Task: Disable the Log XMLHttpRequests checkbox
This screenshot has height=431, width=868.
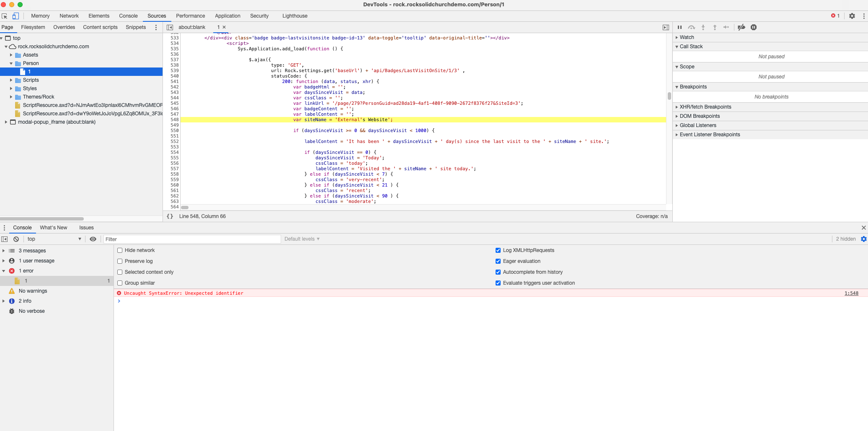Action: pyautogui.click(x=498, y=250)
